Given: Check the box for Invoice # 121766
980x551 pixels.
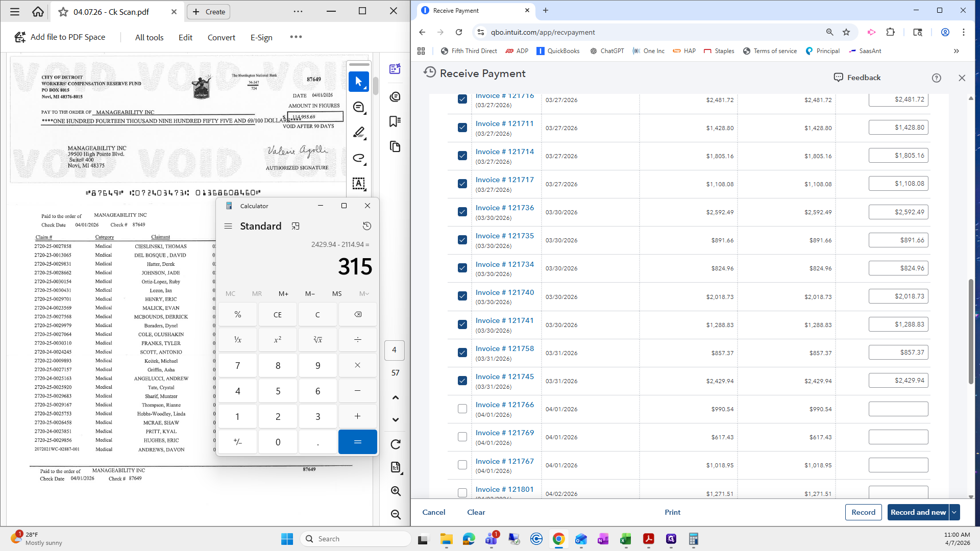Looking at the screenshot, I should pyautogui.click(x=462, y=409).
